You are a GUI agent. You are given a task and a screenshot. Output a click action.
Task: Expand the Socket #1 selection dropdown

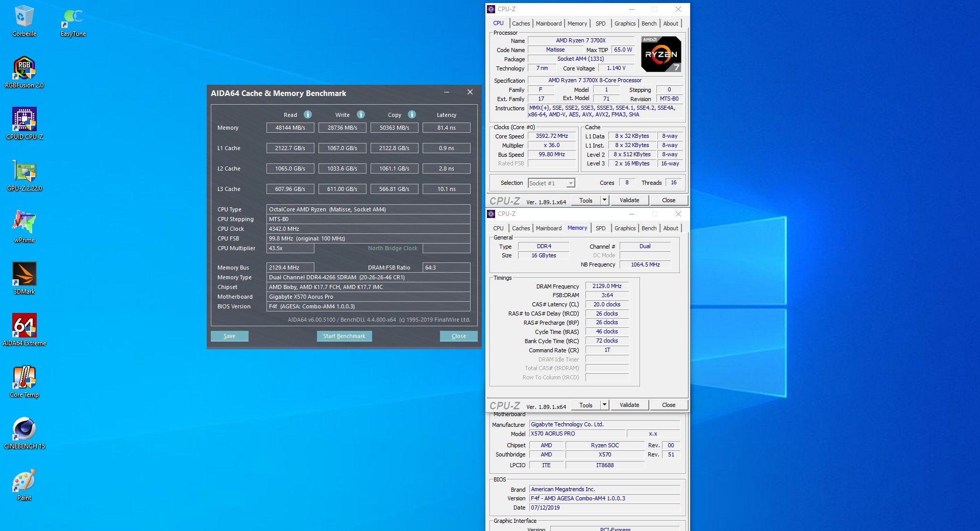click(571, 183)
